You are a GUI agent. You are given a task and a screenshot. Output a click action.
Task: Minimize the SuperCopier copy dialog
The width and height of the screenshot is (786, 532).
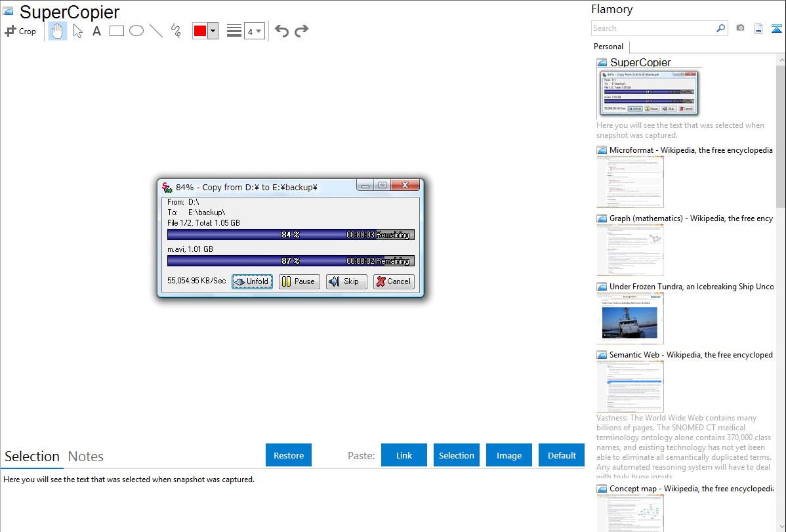coord(365,186)
